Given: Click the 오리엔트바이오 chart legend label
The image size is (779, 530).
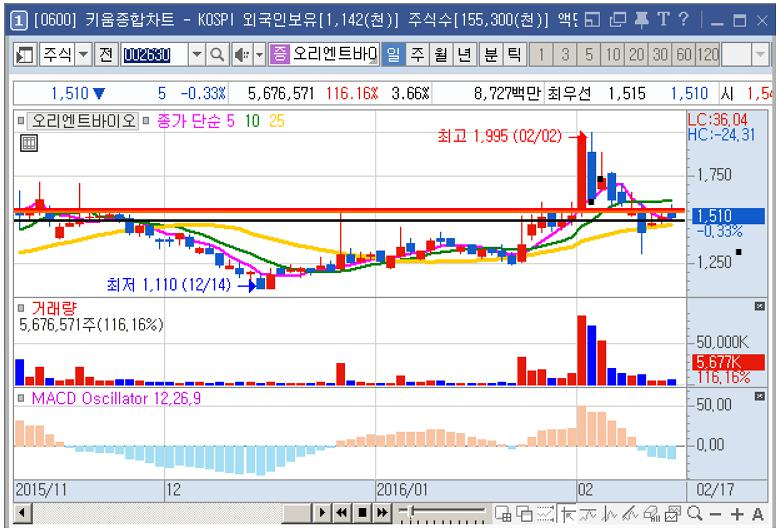Looking at the screenshot, I should (x=83, y=121).
